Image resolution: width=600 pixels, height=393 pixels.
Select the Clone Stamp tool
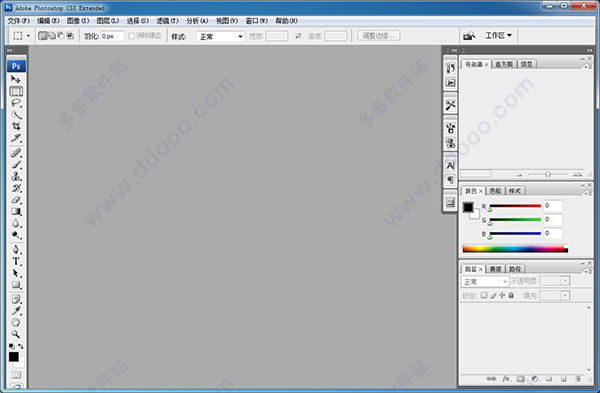[x=16, y=176]
